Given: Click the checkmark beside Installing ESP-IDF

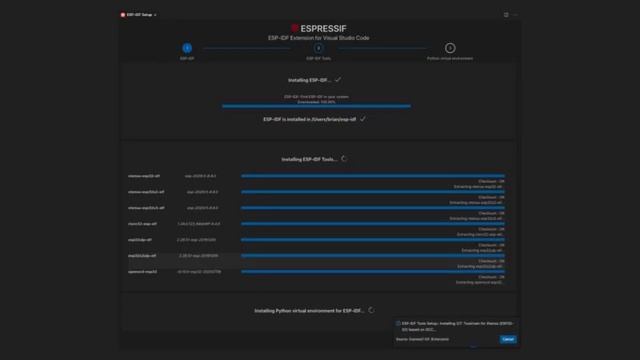Looking at the screenshot, I should tap(338, 80).
